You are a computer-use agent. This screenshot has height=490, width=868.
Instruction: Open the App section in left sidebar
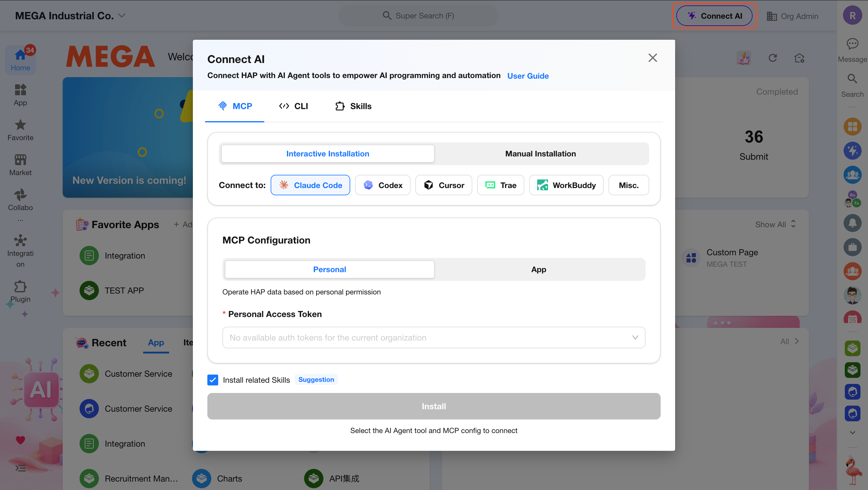pos(20,95)
